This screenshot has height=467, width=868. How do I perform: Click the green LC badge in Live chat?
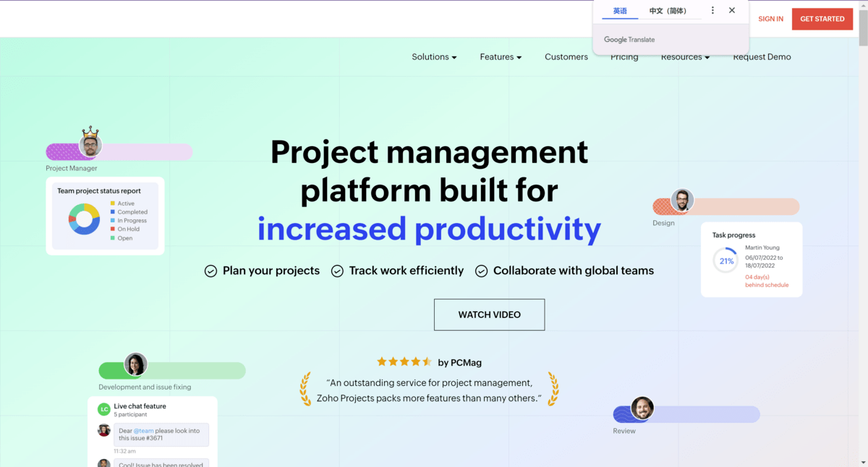point(104,410)
